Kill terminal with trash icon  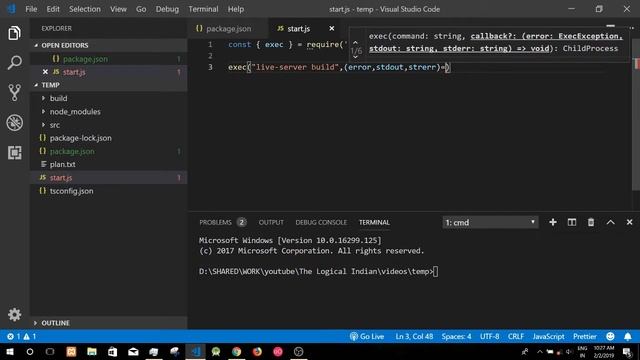click(x=591, y=222)
